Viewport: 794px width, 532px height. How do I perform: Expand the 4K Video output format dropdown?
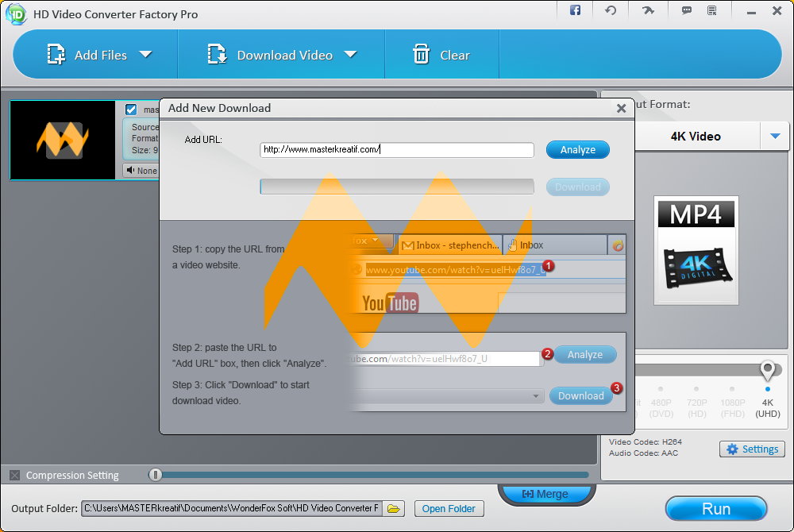(x=775, y=136)
